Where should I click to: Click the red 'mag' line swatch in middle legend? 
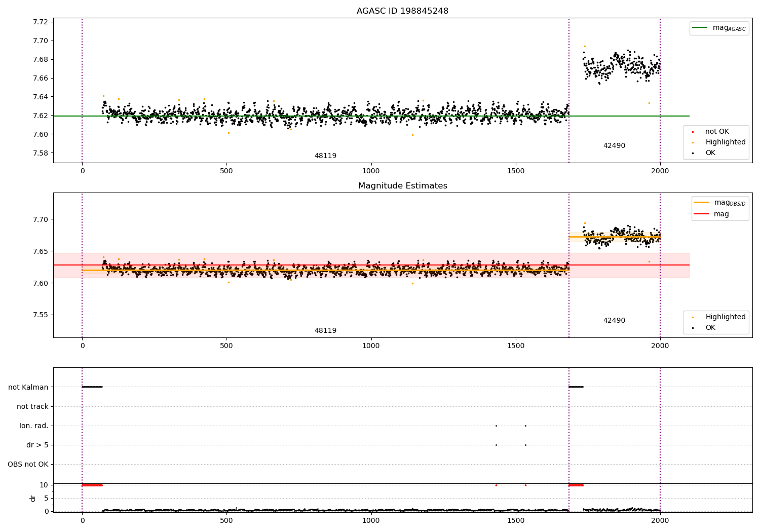pyautogui.click(x=702, y=214)
